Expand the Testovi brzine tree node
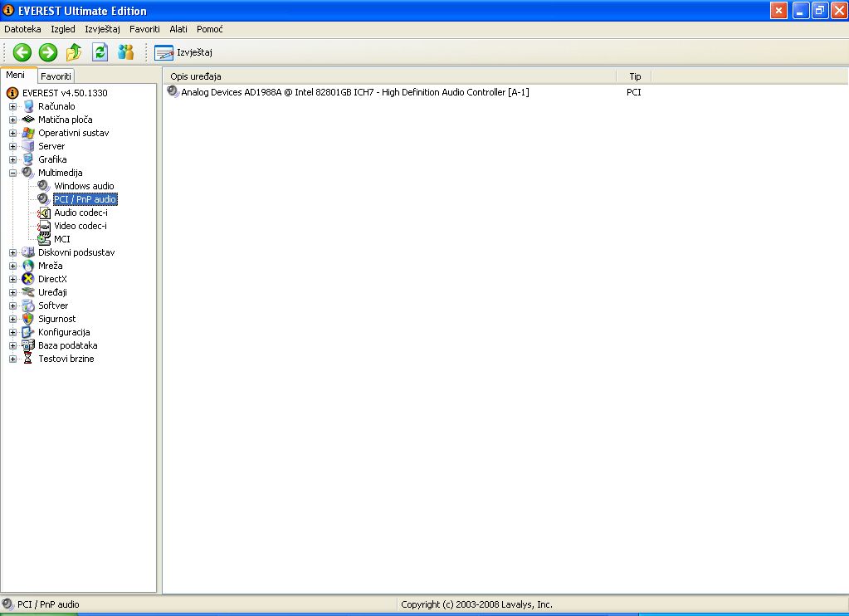 (x=13, y=359)
